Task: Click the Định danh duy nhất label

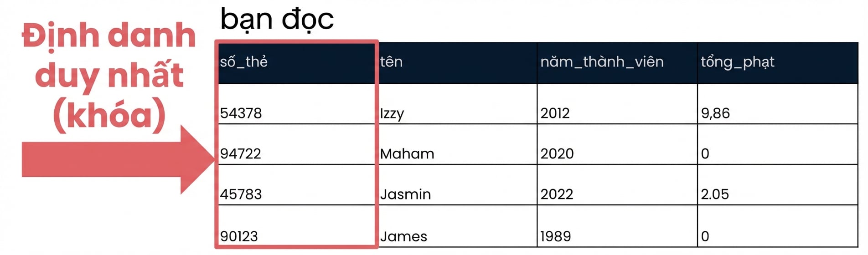Action: click(109, 56)
